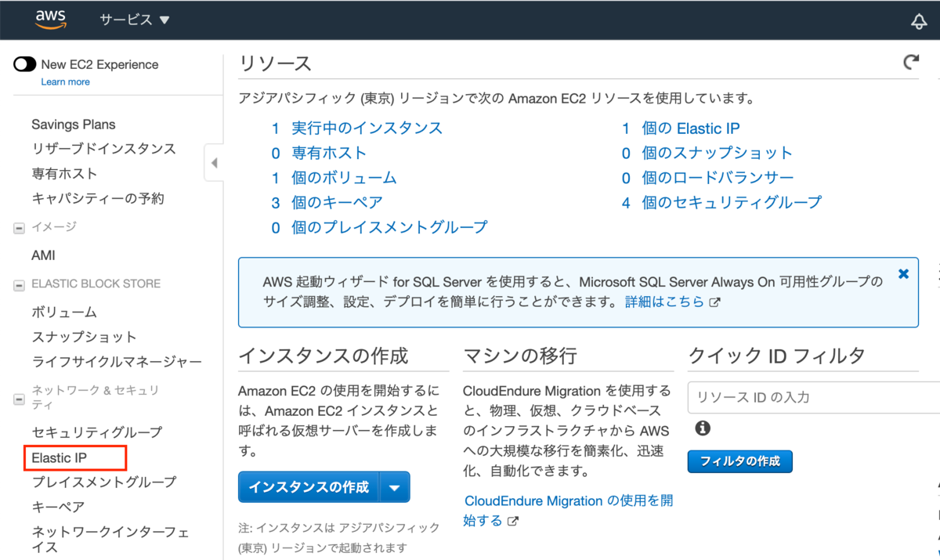This screenshot has width=940, height=560.
Task: Open プレイスメントグループ in the sidebar
Action: (104, 482)
